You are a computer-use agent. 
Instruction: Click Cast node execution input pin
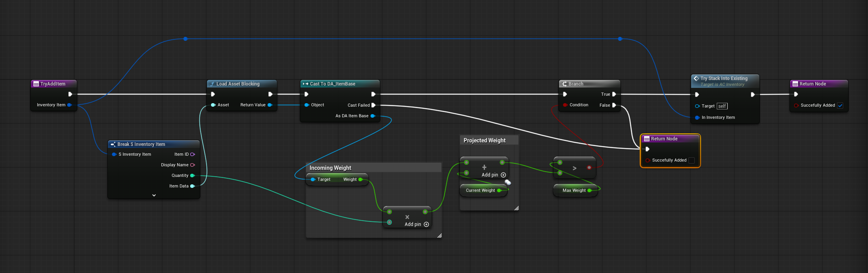(306, 94)
